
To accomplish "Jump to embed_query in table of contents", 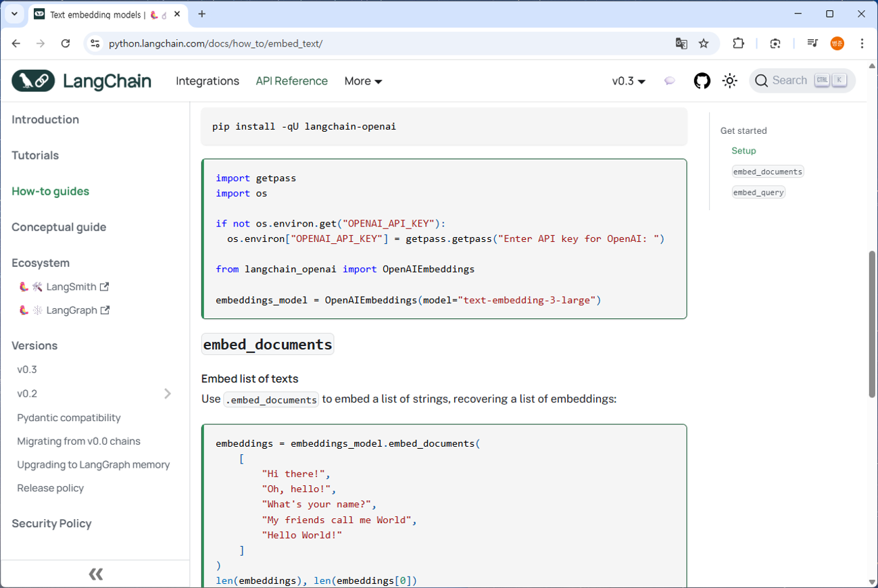I will pyautogui.click(x=758, y=193).
